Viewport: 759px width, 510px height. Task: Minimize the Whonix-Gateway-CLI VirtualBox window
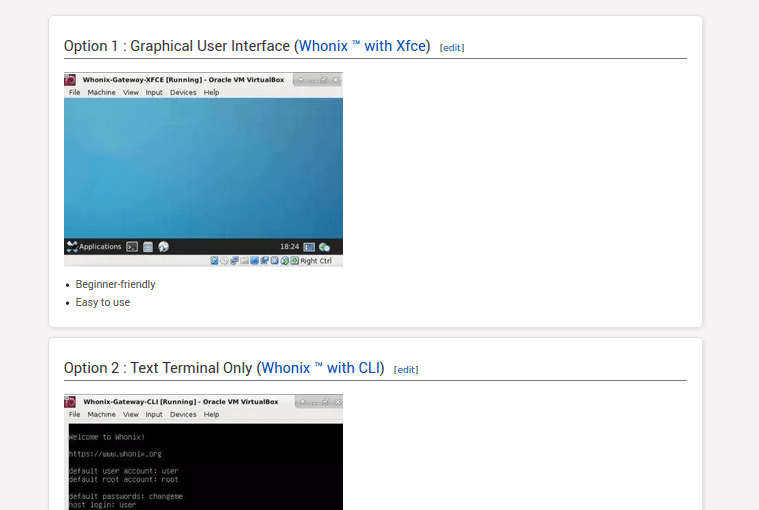click(314, 402)
